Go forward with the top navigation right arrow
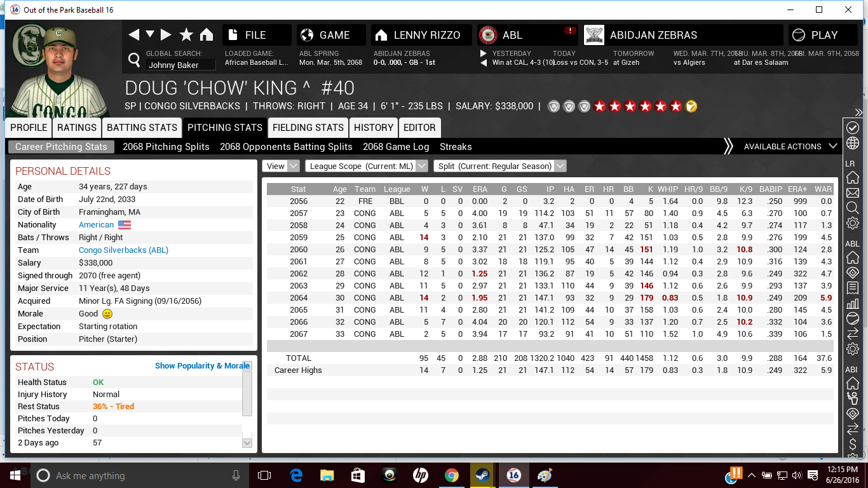Viewport: 868px width, 488px height. pos(166,35)
